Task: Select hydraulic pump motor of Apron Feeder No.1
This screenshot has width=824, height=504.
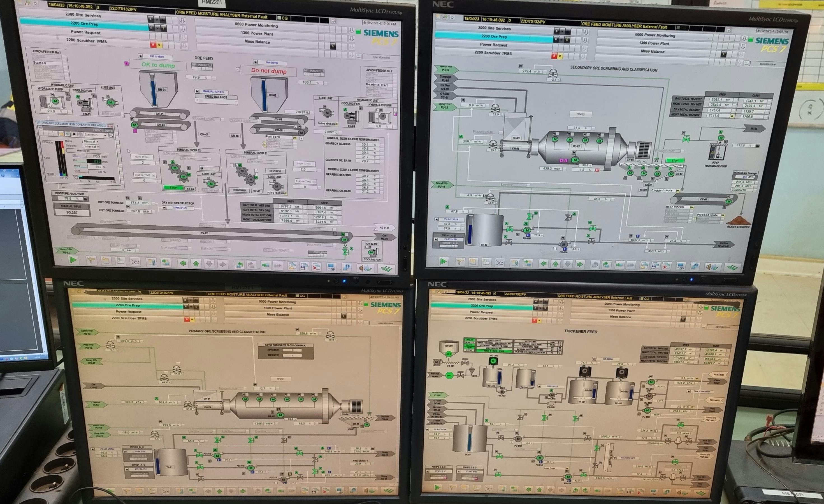Action: (55, 101)
